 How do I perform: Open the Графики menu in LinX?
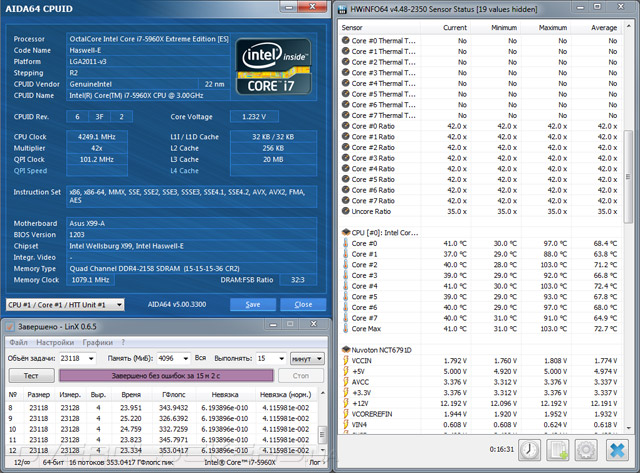tap(98, 342)
